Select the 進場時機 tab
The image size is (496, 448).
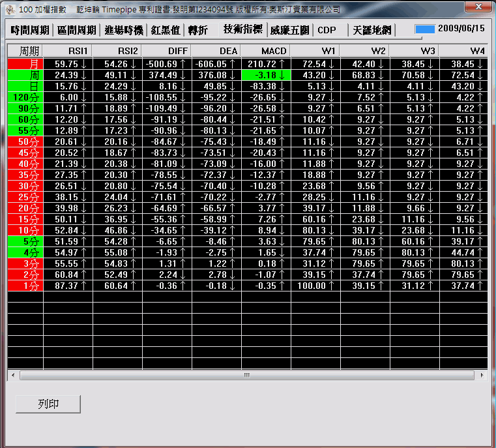coord(124,30)
